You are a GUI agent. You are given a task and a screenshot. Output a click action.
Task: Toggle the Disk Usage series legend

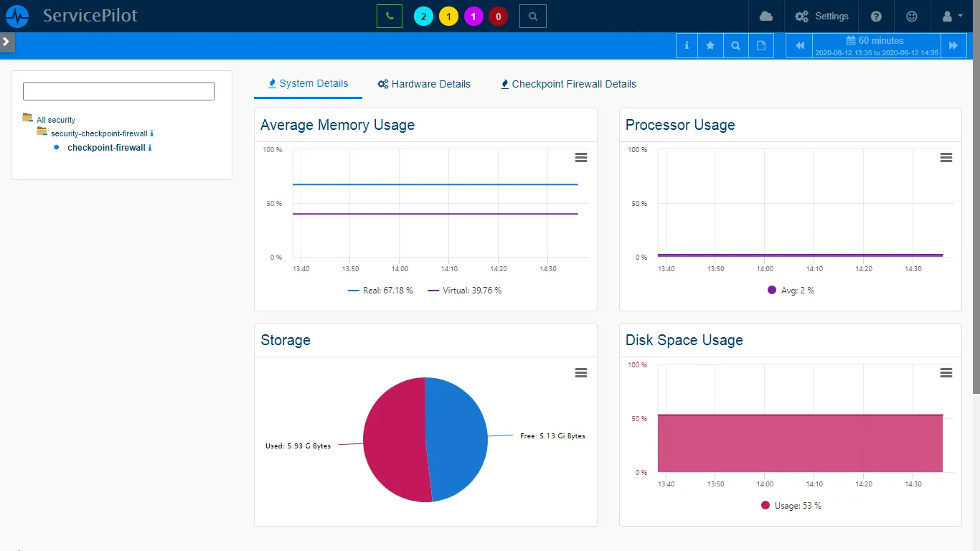791,506
